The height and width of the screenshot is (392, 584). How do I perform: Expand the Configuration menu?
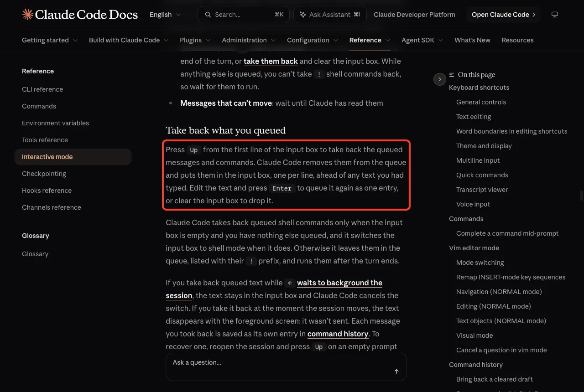[313, 40]
